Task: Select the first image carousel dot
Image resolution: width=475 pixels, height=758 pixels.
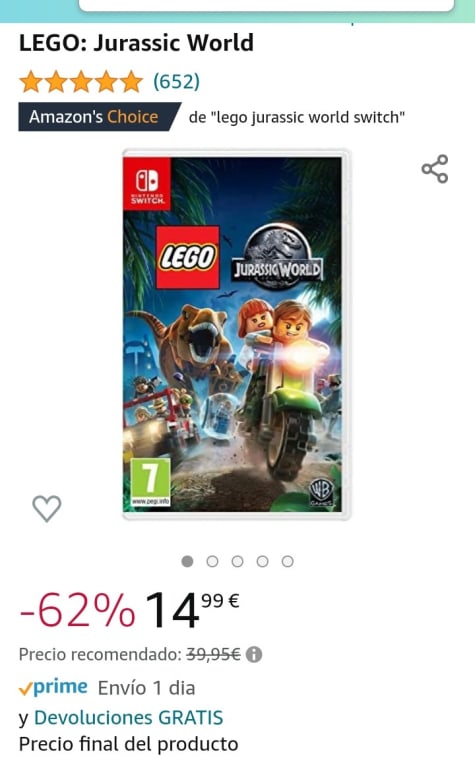Action: coord(187,561)
